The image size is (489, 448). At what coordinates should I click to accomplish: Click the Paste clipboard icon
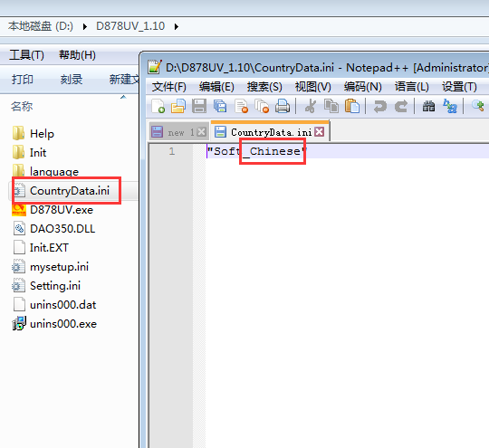(x=352, y=106)
